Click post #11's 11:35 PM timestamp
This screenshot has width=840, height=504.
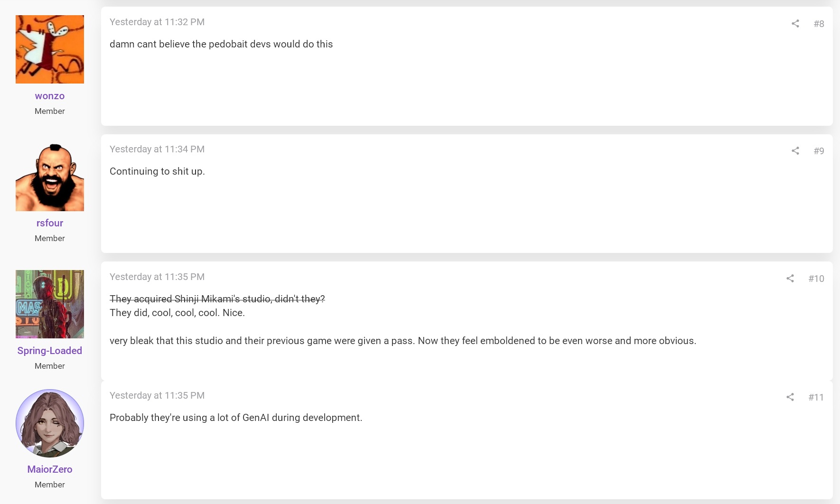[157, 395]
